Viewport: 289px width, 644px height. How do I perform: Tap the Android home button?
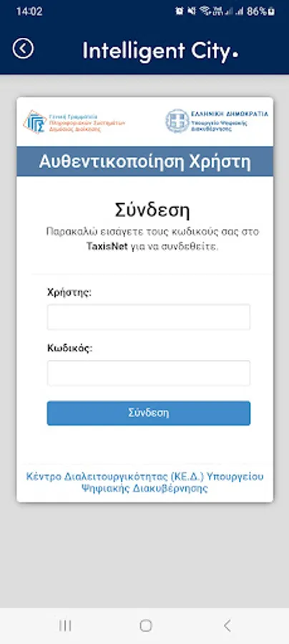145,625
